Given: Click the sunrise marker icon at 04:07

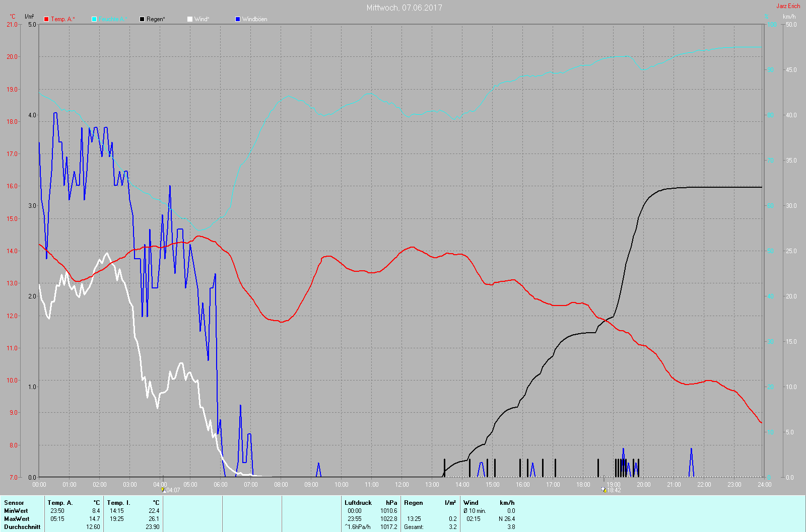Looking at the screenshot, I should click(x=163, y=489).
